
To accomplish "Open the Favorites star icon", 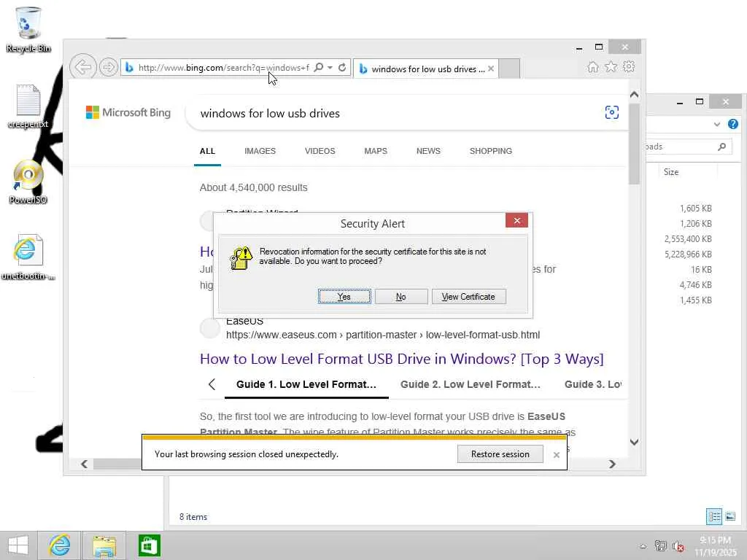I will pos(611,67).
